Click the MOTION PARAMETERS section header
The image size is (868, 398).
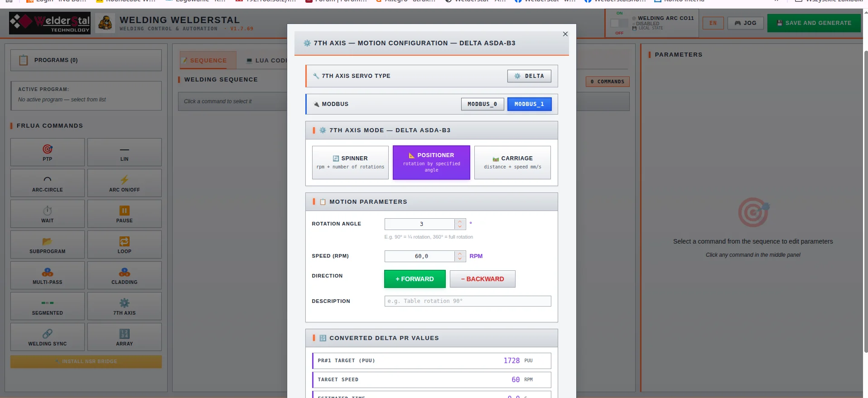pos(432,202)
